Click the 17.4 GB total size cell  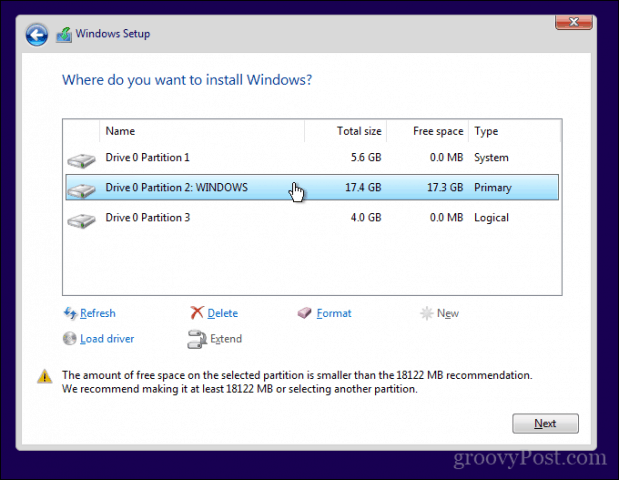pyautogui.click(x=363, y=188)
